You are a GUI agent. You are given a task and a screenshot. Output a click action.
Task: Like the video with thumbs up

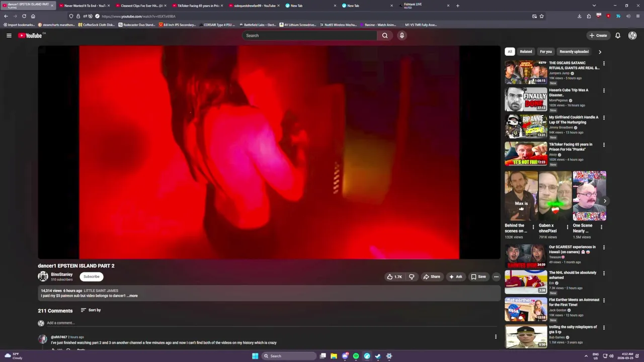point(394,277)
